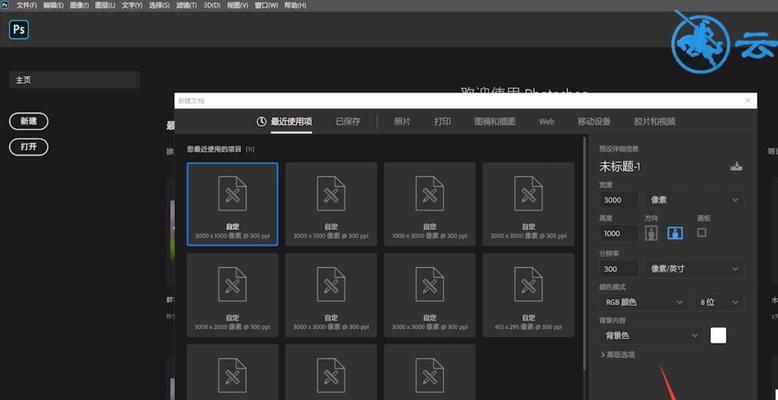Open the 3D(D) menu
Screen dimensions: 778x400
tap(212, 5)
